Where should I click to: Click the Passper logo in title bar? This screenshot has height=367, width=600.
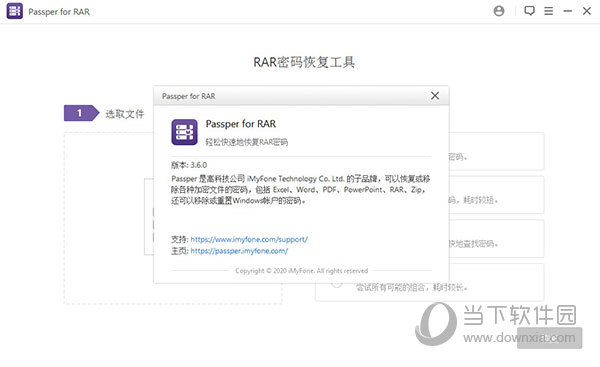15,11
